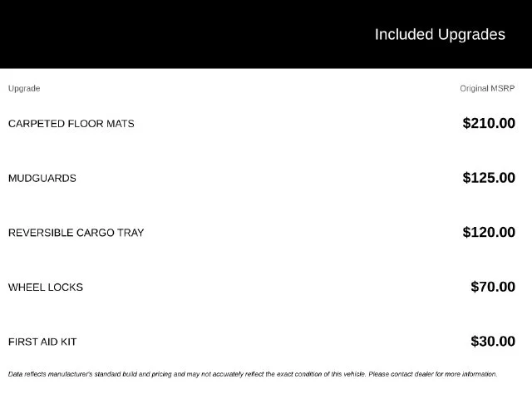532x399 pixels.
Task: Click the $120.00 cargo tray price
Action: [x=489, y=233]
